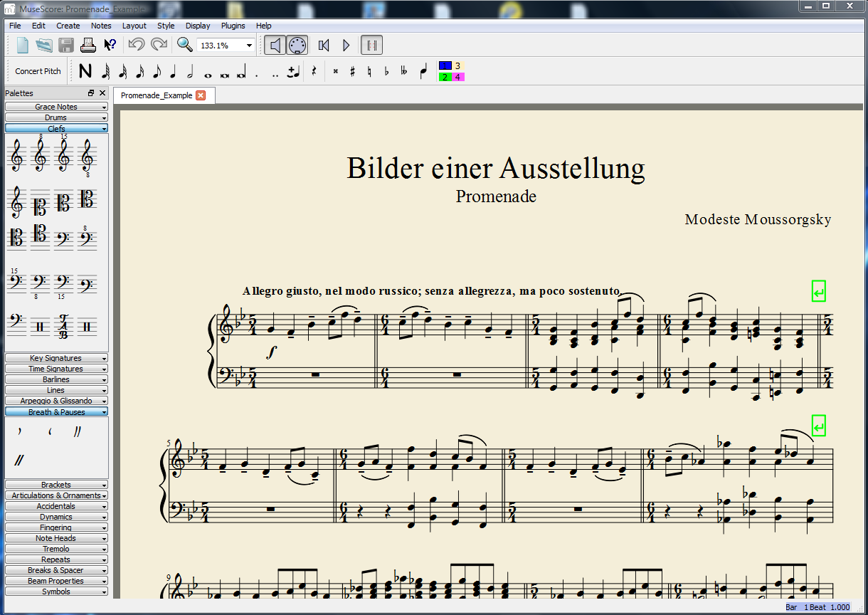
Task: Toggle the Concert Pitch button
Action: coord(38,71)
